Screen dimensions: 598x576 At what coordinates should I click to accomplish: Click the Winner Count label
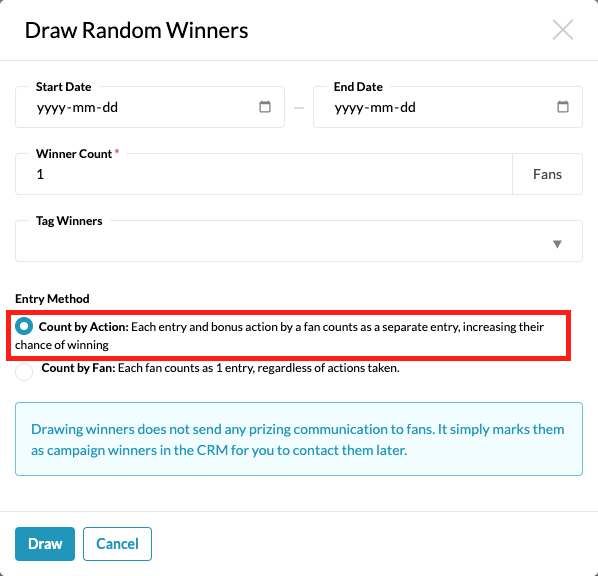pos(74,154)
